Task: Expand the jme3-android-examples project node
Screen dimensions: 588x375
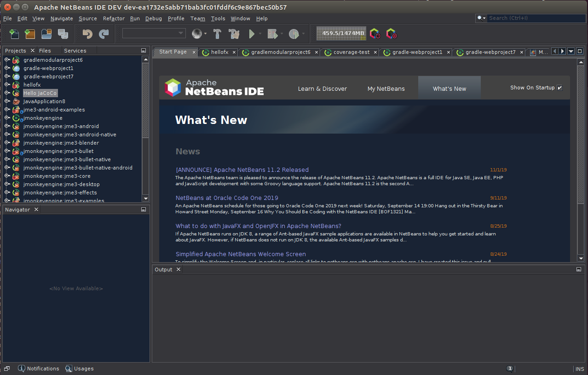Action: click(7, 110)
